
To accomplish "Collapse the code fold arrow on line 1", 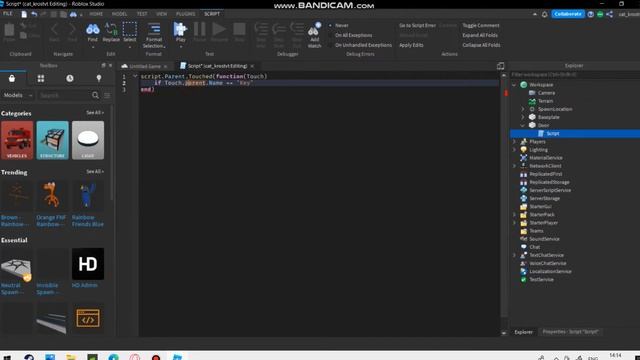I will click(x=135, y=76).
